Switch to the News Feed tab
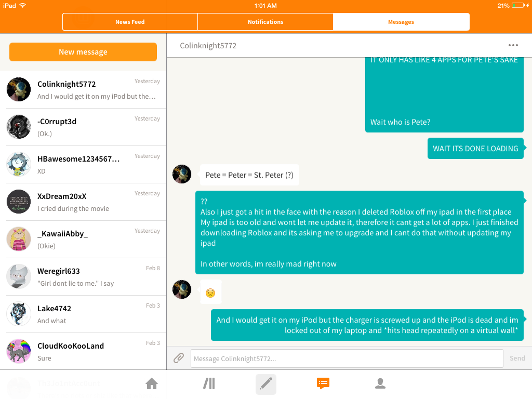Image resolution: width=532 pixels, height=399 pixels. pos(130,22)
